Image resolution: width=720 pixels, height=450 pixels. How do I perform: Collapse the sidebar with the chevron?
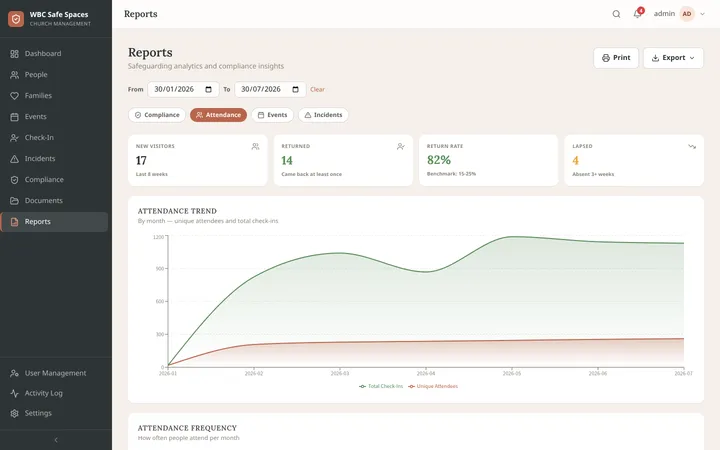tap(56, 440)
